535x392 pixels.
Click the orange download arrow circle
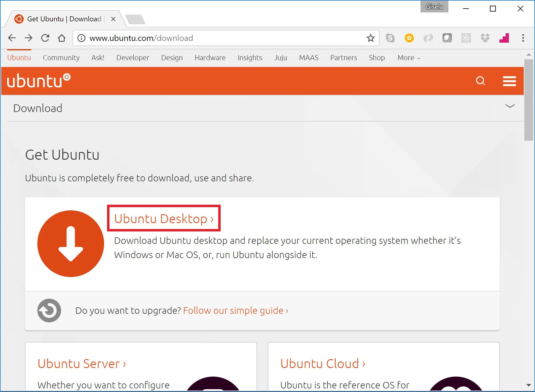click(x=71, y=244)
